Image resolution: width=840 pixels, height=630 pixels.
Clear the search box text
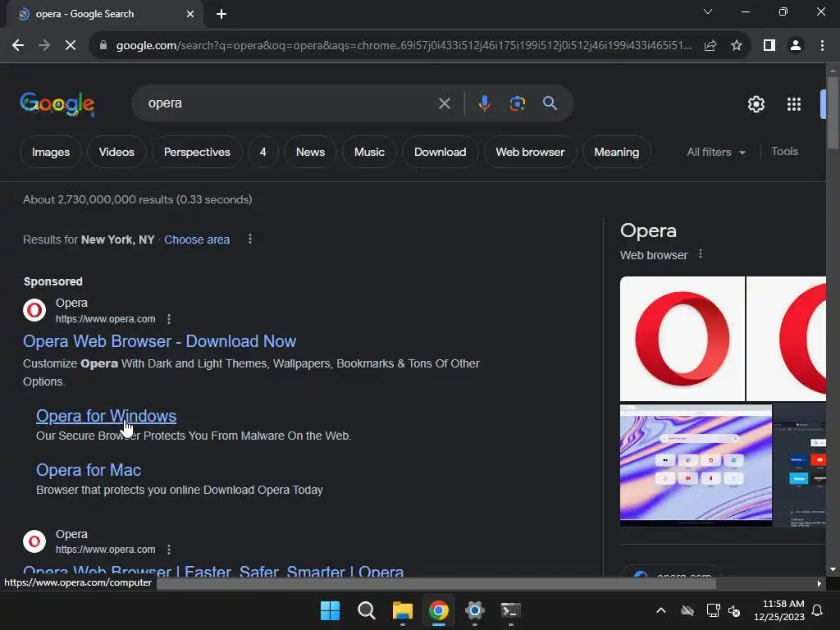click(x=444, y=103)
